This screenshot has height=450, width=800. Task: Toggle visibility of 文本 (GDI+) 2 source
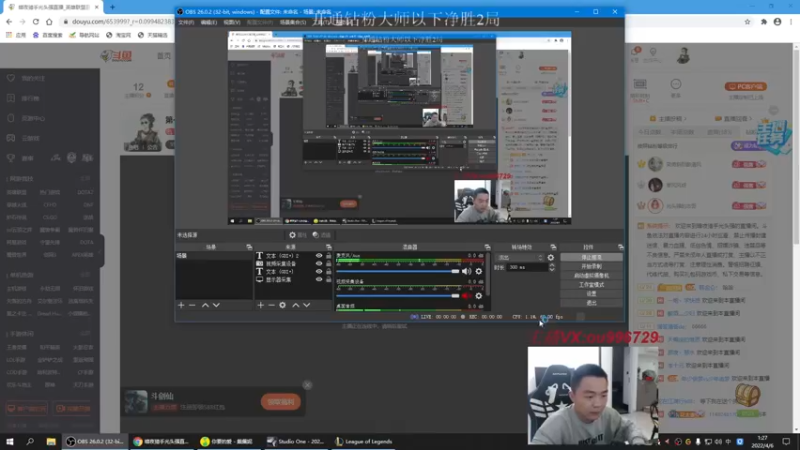(x=319, y=256)
